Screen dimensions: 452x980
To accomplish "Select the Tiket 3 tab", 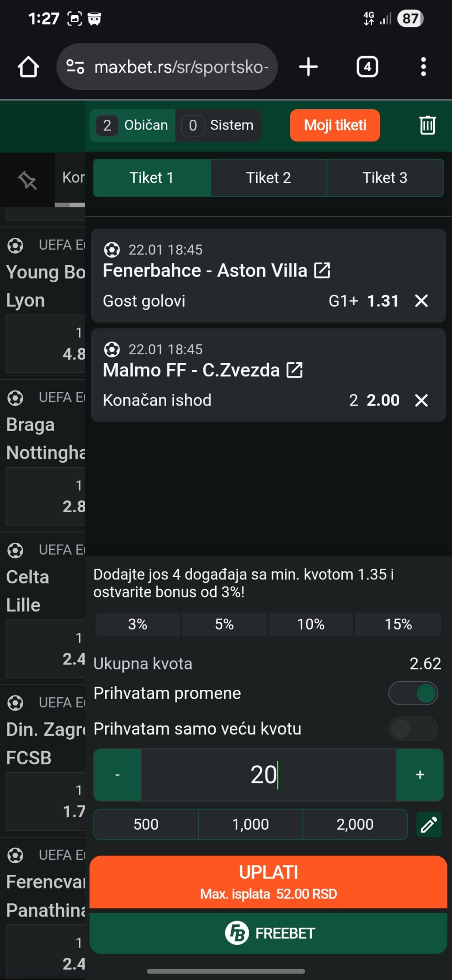I will tap(385, 178).
